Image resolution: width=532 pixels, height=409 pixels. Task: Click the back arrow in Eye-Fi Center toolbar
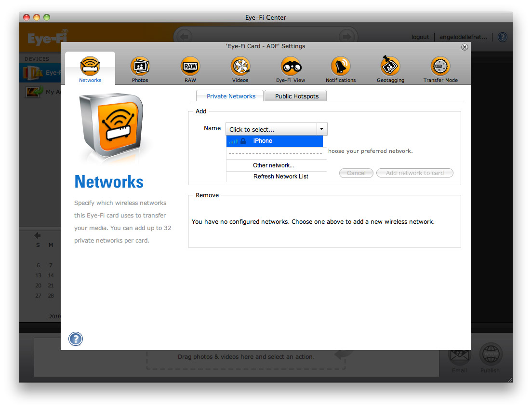point(184,37)
